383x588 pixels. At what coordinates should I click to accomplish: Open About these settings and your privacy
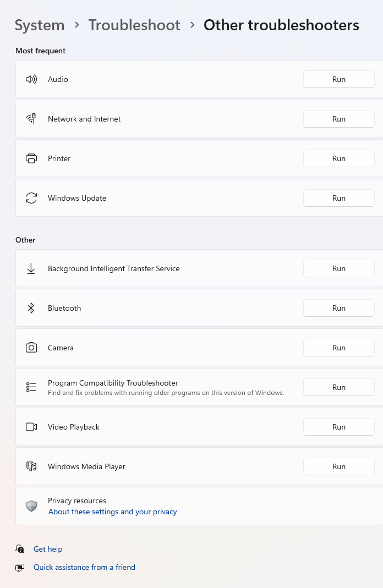coord(113,512)
